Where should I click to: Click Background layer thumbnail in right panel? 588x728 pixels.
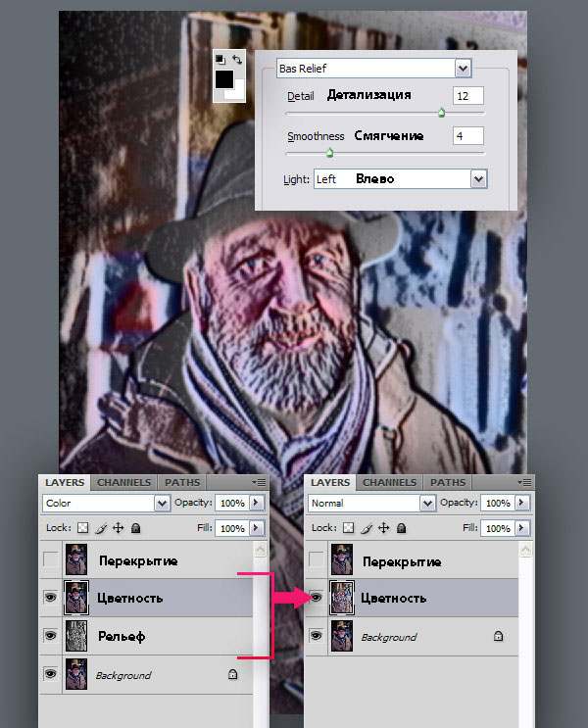click(342, 636)
